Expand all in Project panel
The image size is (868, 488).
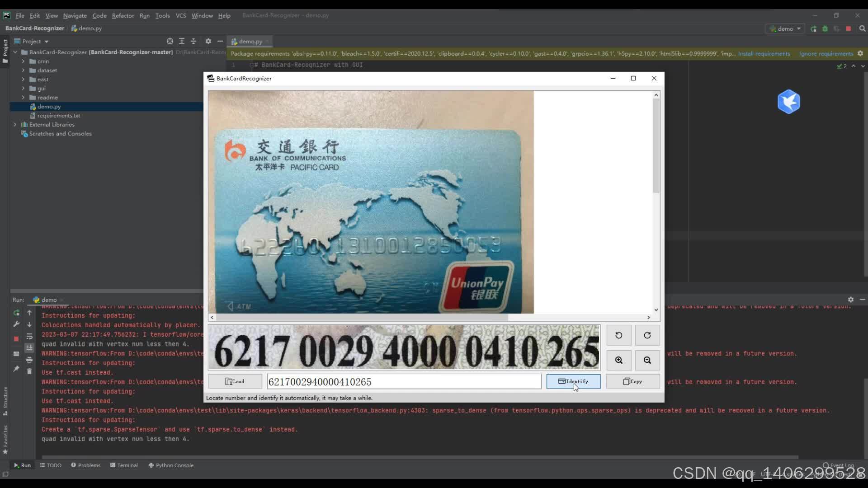(x=182, y=41)
